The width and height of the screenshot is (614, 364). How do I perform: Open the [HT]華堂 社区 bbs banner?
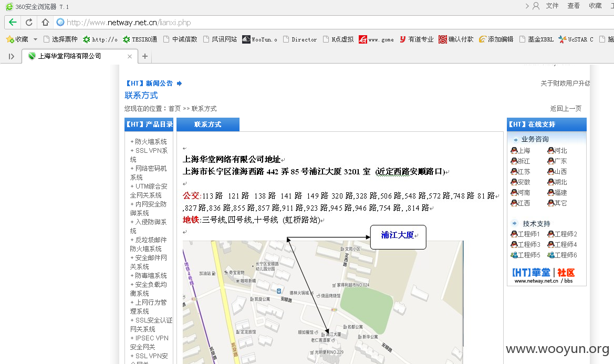coord(544,276)
